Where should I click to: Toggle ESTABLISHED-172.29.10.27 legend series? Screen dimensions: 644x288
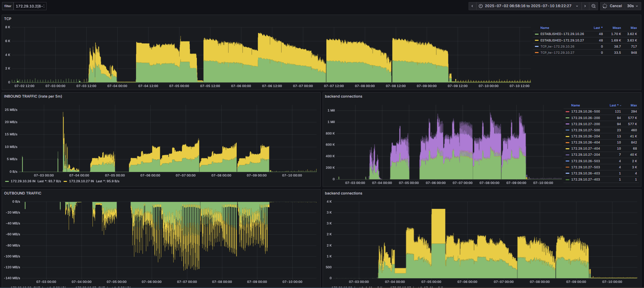tap(562, 40)
